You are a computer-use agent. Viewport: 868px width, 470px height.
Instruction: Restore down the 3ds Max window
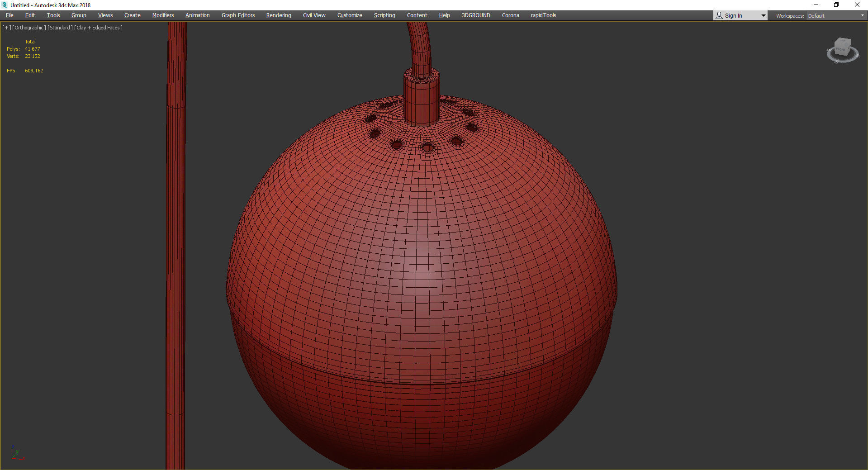point(836,5)
